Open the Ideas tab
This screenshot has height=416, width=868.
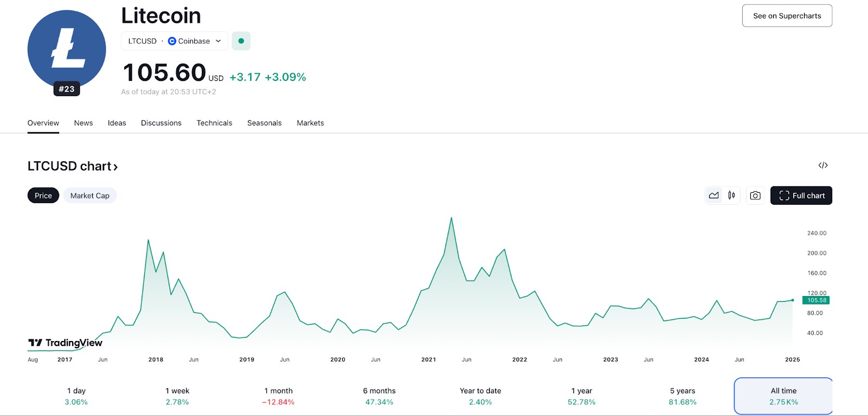[117, 123]
